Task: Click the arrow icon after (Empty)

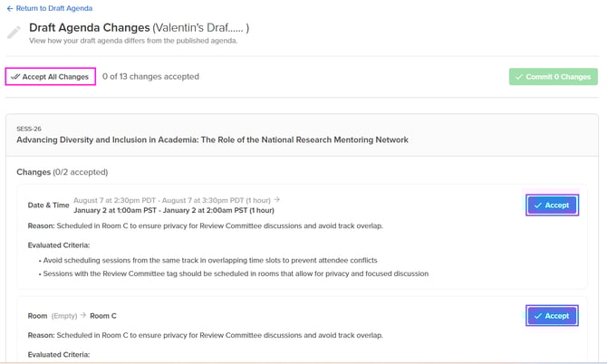Action: coord(83,316)
